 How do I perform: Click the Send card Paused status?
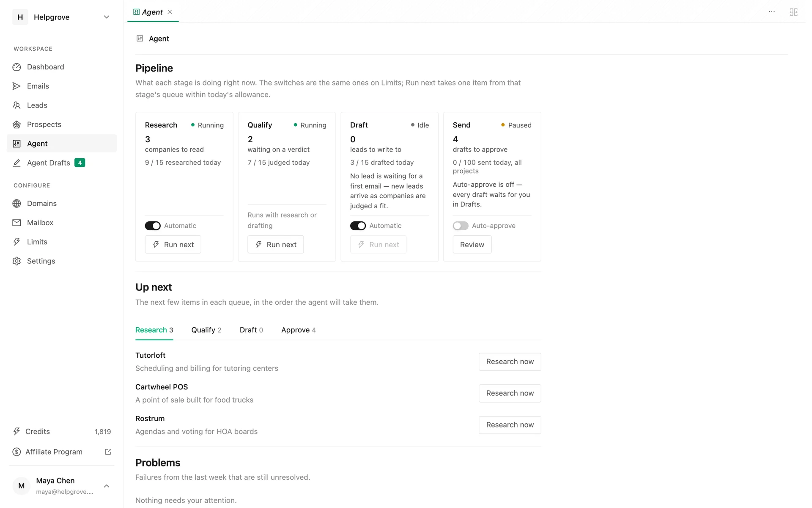pyautogui.click(x=516, y=125)
